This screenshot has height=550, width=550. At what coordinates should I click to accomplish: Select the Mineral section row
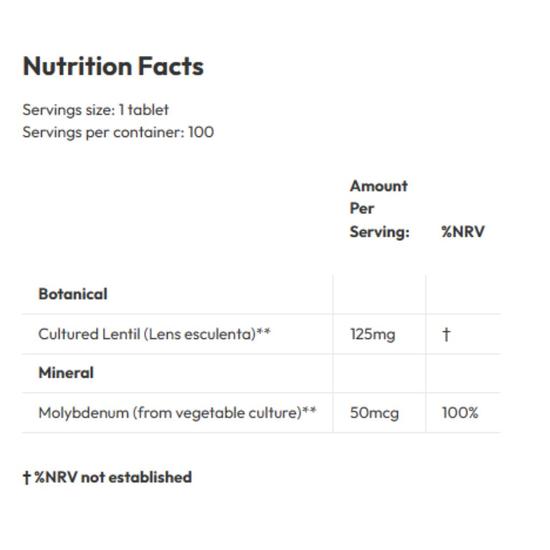(x=261, y=373)
